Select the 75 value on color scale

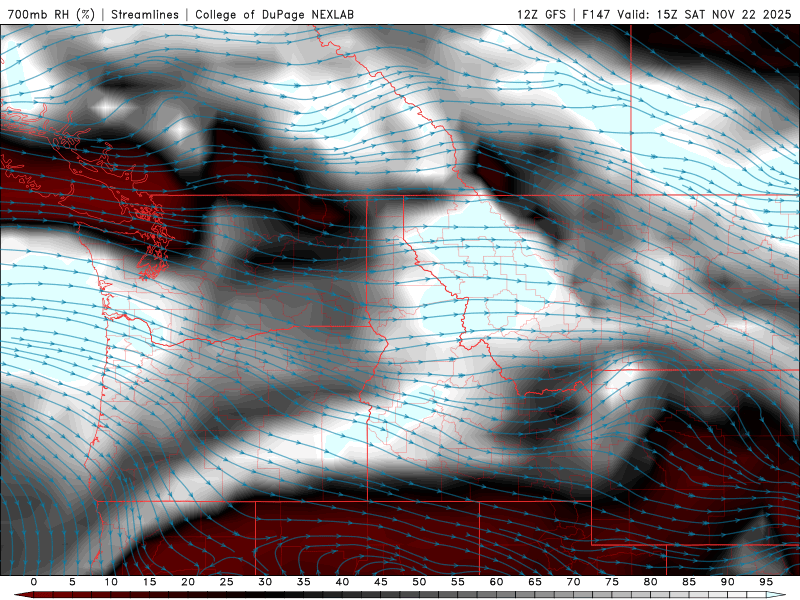coord(612,582)
